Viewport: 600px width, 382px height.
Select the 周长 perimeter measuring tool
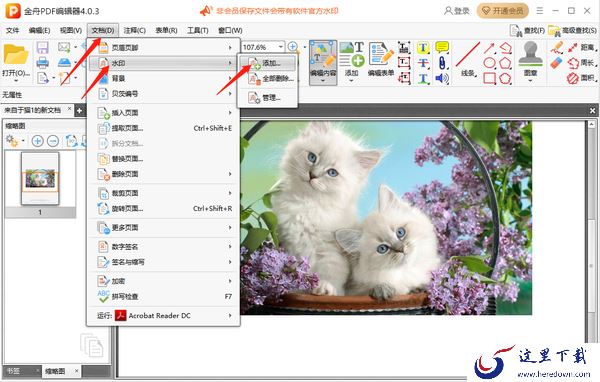[582, 63]
